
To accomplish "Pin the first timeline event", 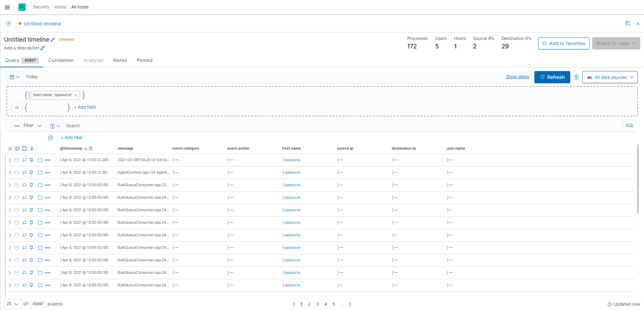I will 31,160.
